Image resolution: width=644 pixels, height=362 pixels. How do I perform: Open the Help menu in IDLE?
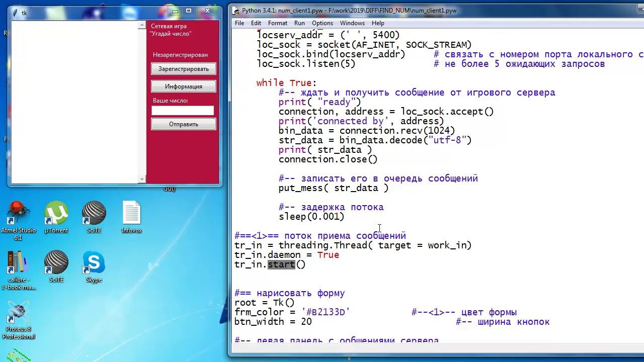[378, 23]
